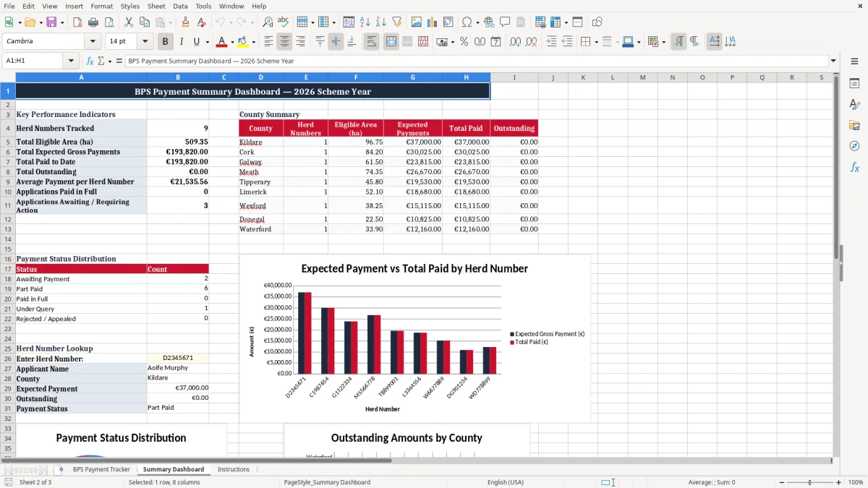The height and width of the screenshot is (488, 868).
Task: Click Select Function sigma button
Action: pyautogui.click(x=101, y=61)
